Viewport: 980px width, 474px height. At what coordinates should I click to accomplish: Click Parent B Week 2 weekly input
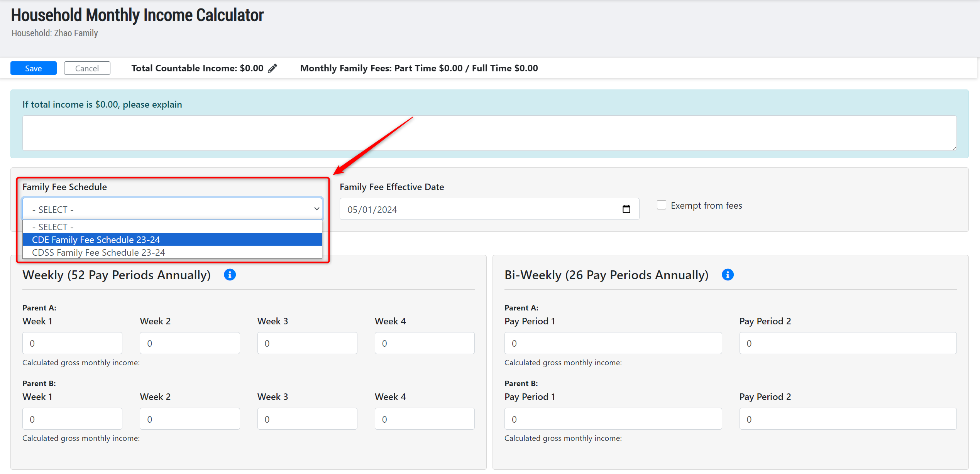point(190,419)
